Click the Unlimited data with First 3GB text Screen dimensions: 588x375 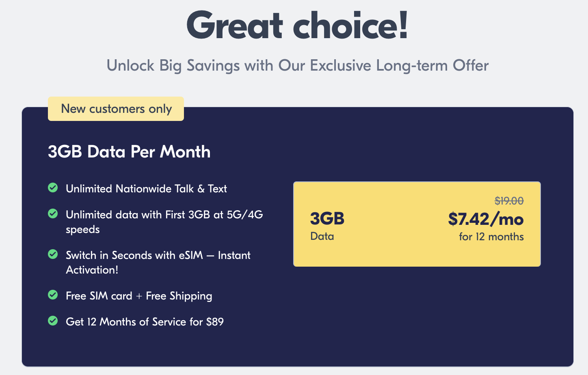point(164,215)
